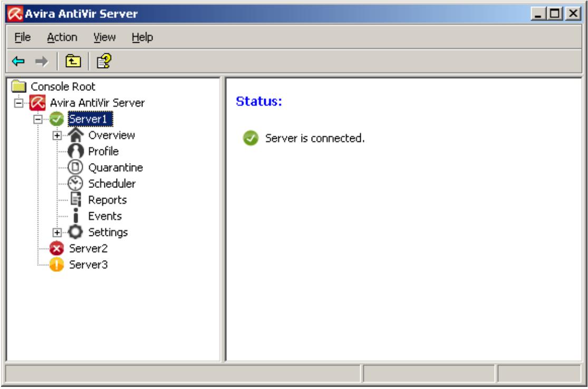Open the Help properties toolbar icon
Image resolution: width=588 pixels, height=389 pixels.
[104, 61]
